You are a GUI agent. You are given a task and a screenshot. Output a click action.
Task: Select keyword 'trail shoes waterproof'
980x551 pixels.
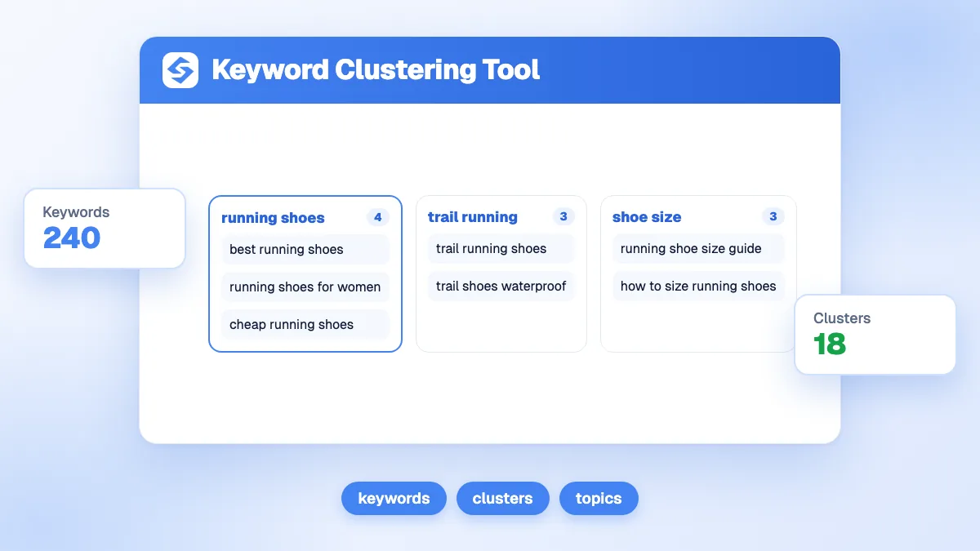(x=501, y=287)
